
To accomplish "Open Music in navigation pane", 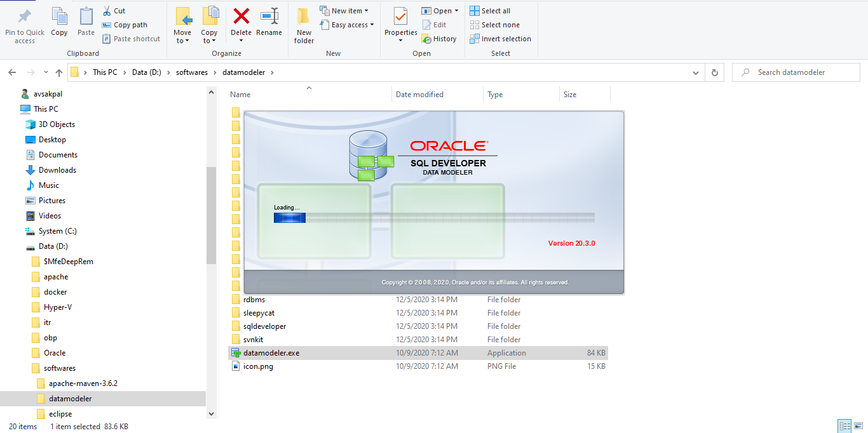I will pyautogui.click(x=49, y=185).
